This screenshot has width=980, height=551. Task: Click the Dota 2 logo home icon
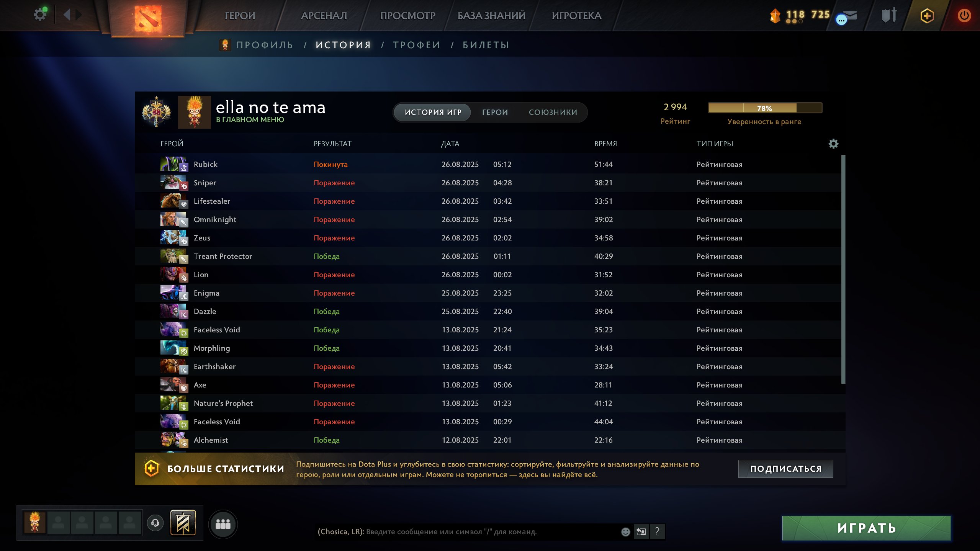148,18
